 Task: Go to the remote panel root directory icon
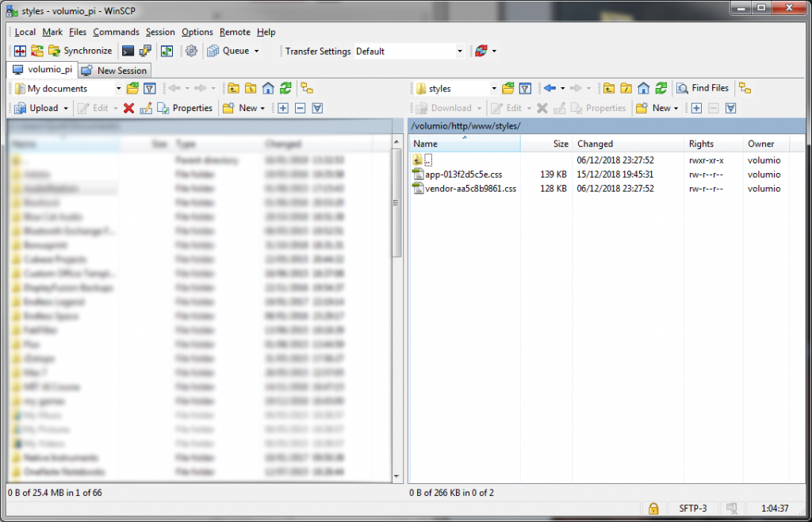(626, 89)
